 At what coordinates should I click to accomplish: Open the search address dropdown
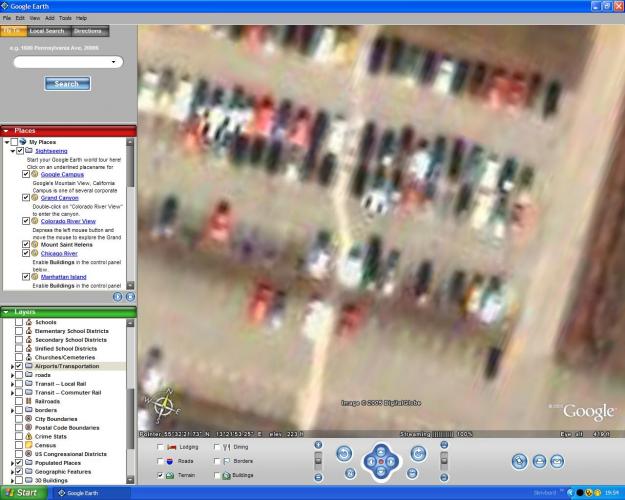116,62
